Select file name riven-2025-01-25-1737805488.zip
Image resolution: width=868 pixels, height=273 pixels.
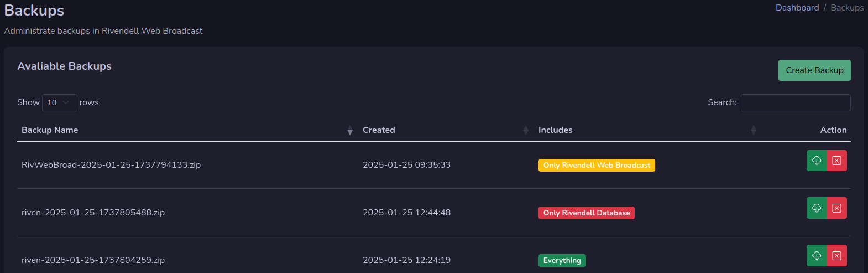coord(93,213)
